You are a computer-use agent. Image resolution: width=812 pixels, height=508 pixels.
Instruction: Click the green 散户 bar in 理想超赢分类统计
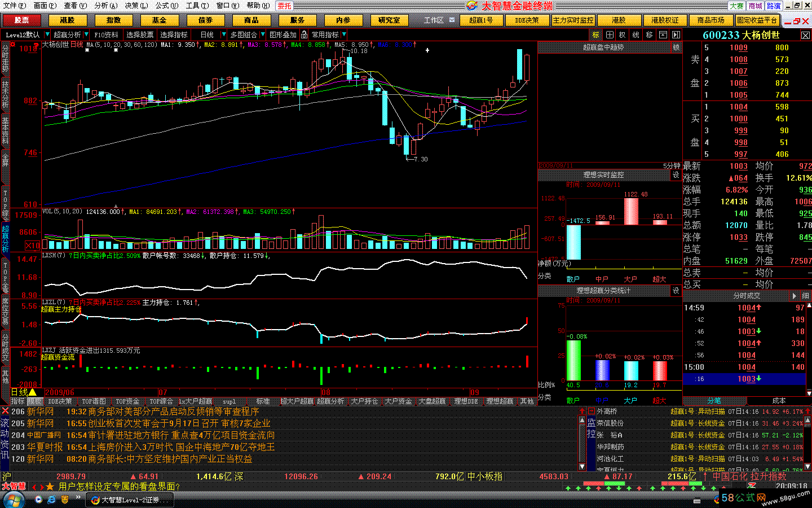point(573,360)
